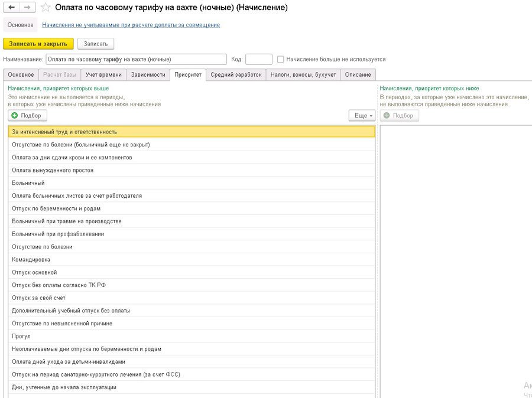The image size is (532, 398).
Task: Click into the 'Код' input field
Action: click(x=258, y=59)
